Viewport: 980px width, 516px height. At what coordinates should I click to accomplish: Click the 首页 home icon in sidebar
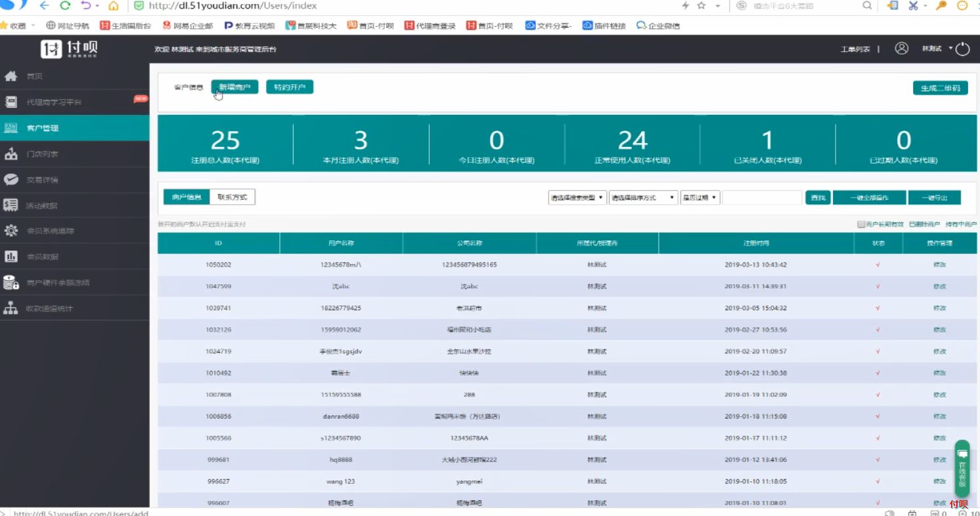[11, 76]
